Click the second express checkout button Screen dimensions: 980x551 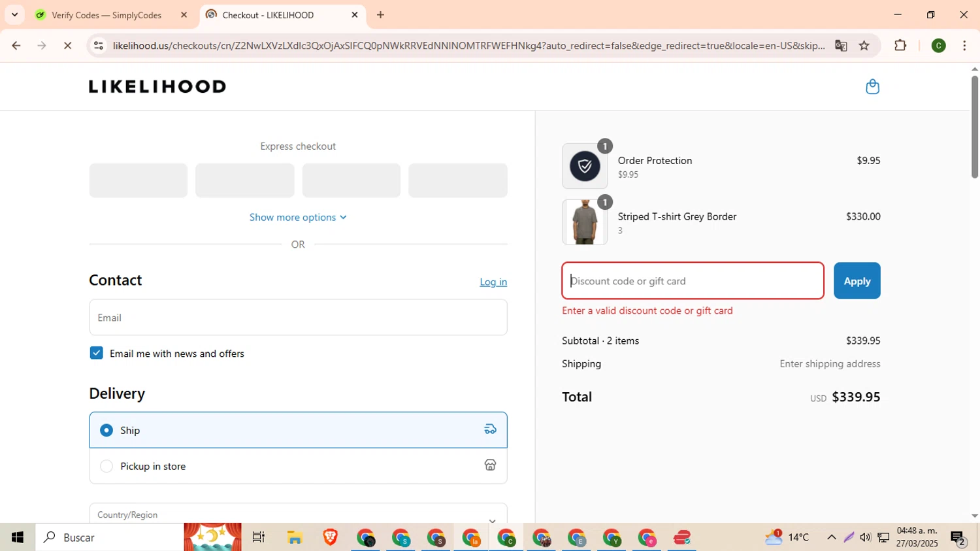245,180
